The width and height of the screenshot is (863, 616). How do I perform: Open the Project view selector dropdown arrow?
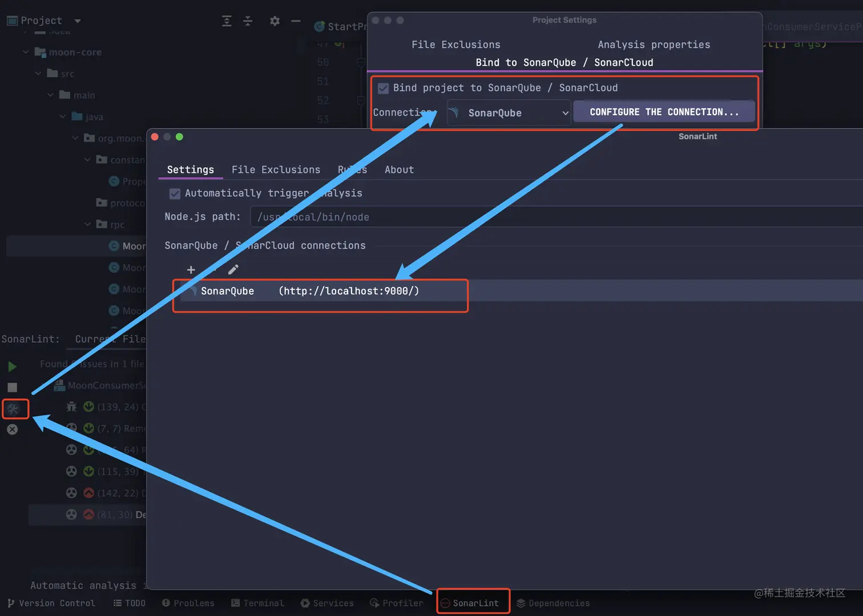click(78, 21)
